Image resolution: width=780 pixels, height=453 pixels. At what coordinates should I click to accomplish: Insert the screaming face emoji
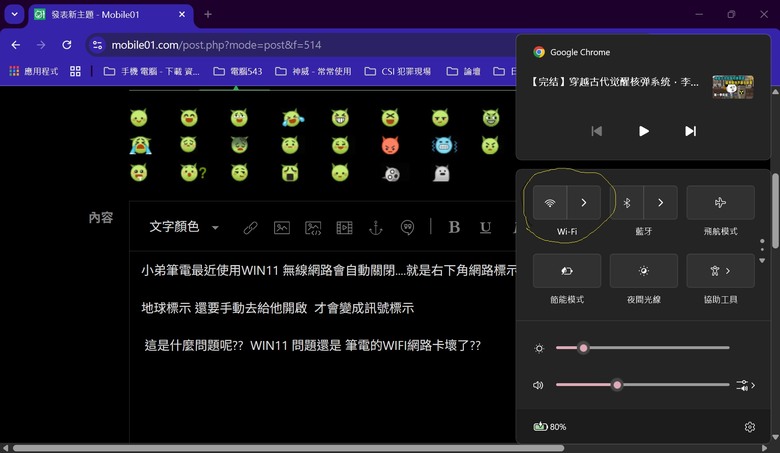(290, 173)
